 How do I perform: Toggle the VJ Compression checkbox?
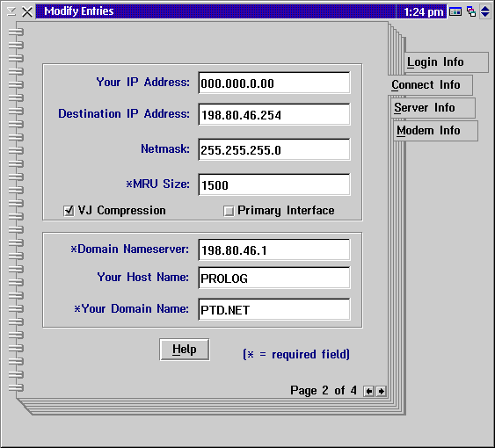(69, 211)
